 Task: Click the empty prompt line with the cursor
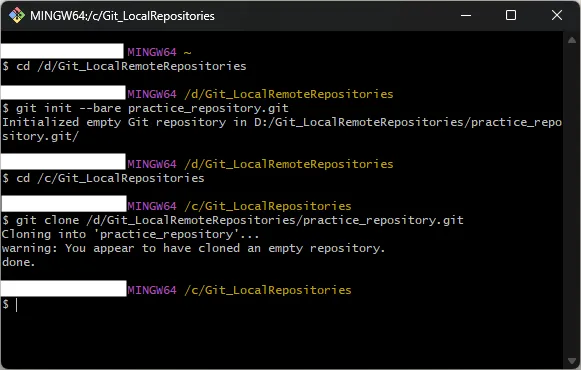(10, 304)
